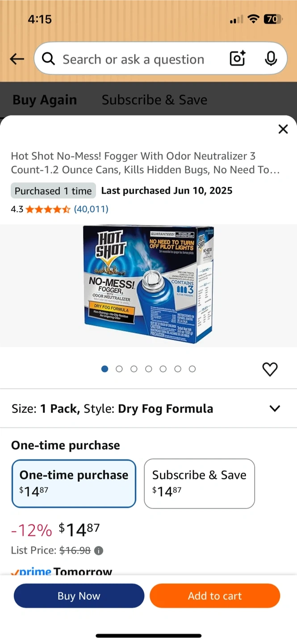Viewport: 297px width, 644px height.
Task: Expand the Size and Style chevron
Action: point(275,408)
